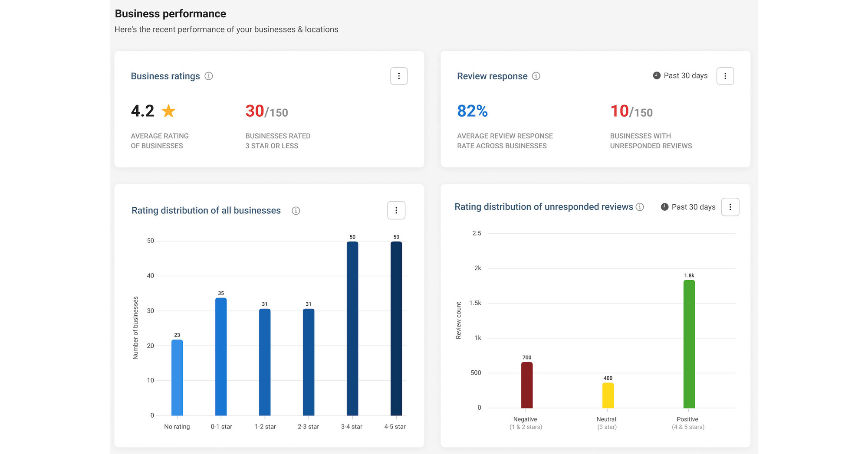This screenshot has height=454, width=868.
Task: Click the blue 82% response rate value
Action: (472, 111)
